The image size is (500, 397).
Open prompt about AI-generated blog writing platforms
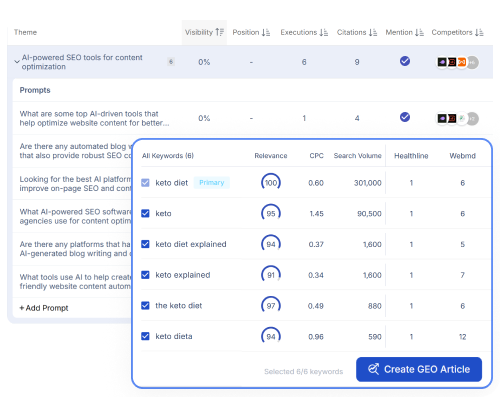[76, 249]
